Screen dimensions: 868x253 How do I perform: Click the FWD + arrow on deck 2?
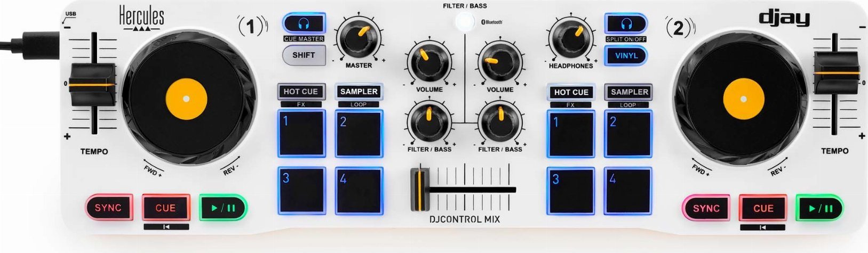(x=701, y=167)
